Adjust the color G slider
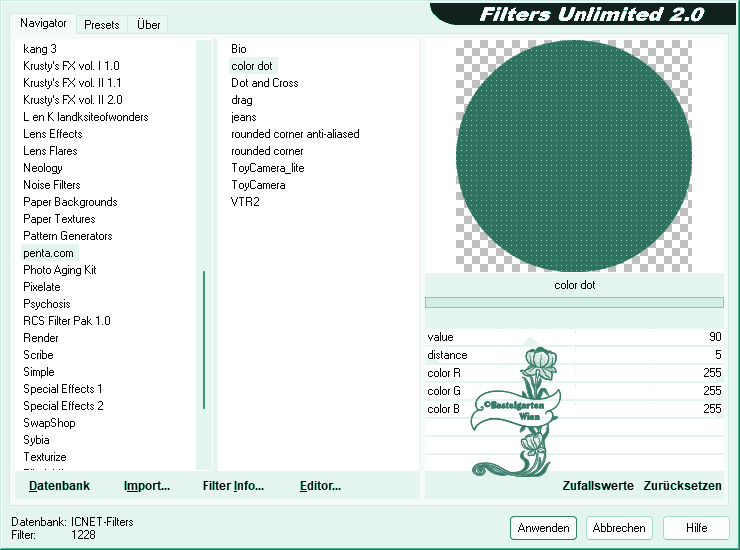The width and height of the screenshot is (740, 550). [x=574, y=391]
